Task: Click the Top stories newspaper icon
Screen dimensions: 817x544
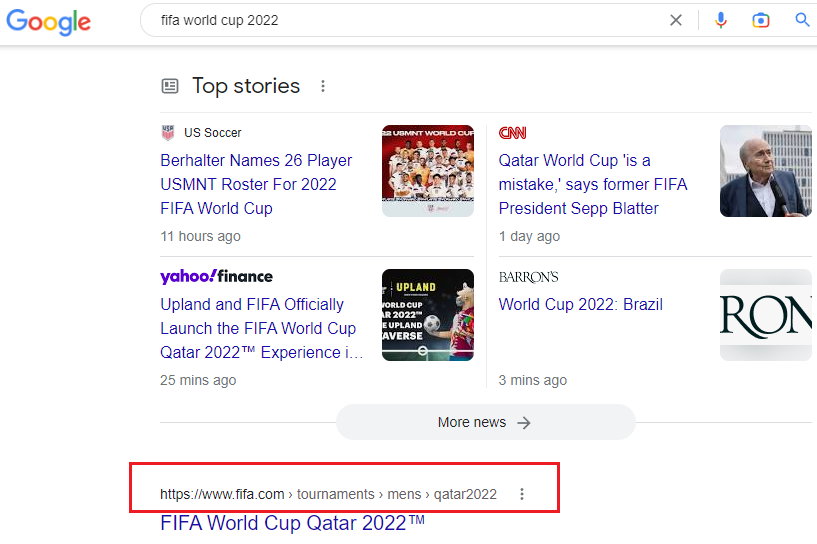Action: 170,86
